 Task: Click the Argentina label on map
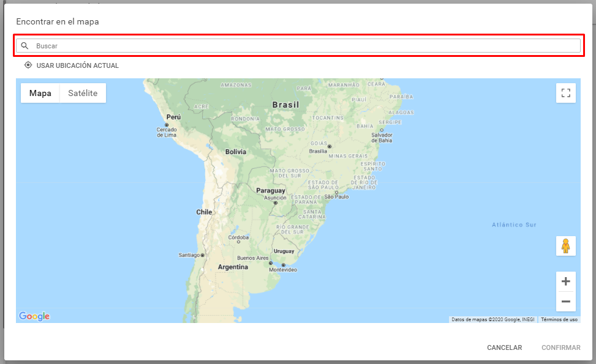[233, 267]
